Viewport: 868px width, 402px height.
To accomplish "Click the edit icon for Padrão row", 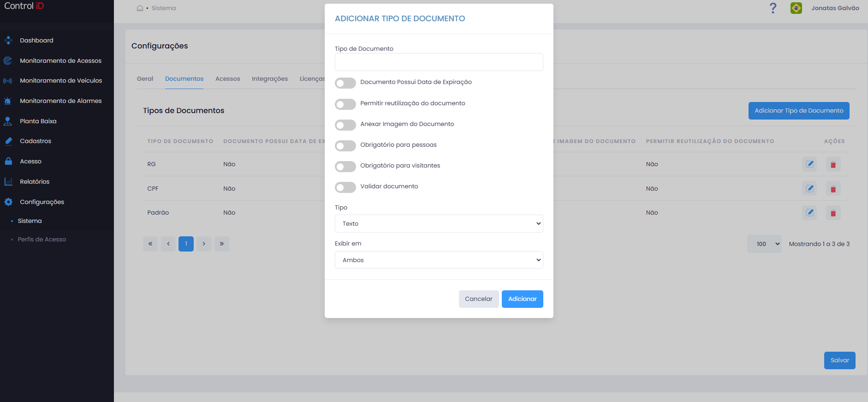I will pos(809,212).
